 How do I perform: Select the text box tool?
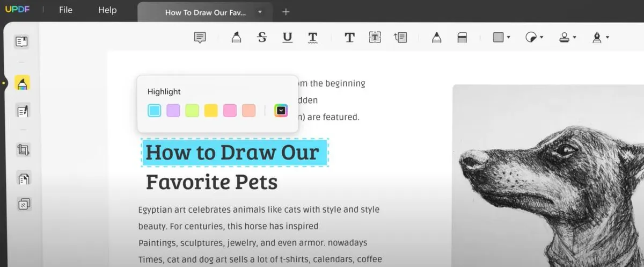point(375,37)
